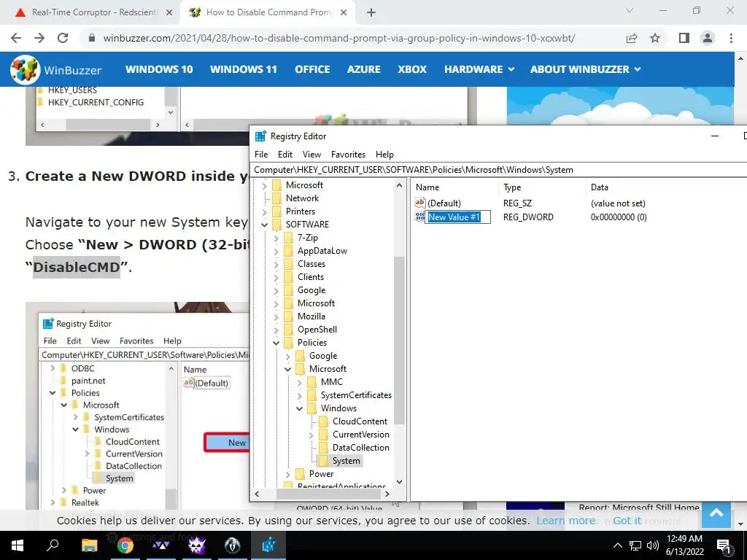This screenshot has width=747, height=560.
Task: Click Learn more in cookie banner
Action: coord(565,521)
